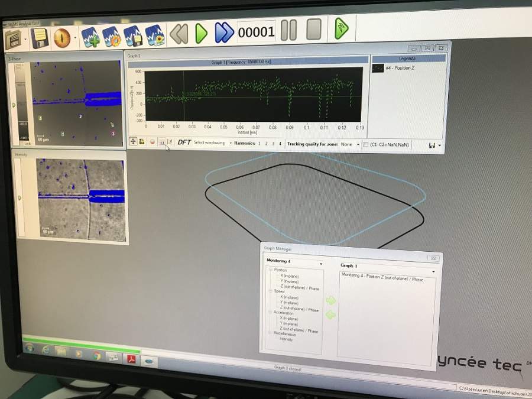Toggle harmonic 1 selection
Screen dimensions: 532x399
(x=259, y=144)
